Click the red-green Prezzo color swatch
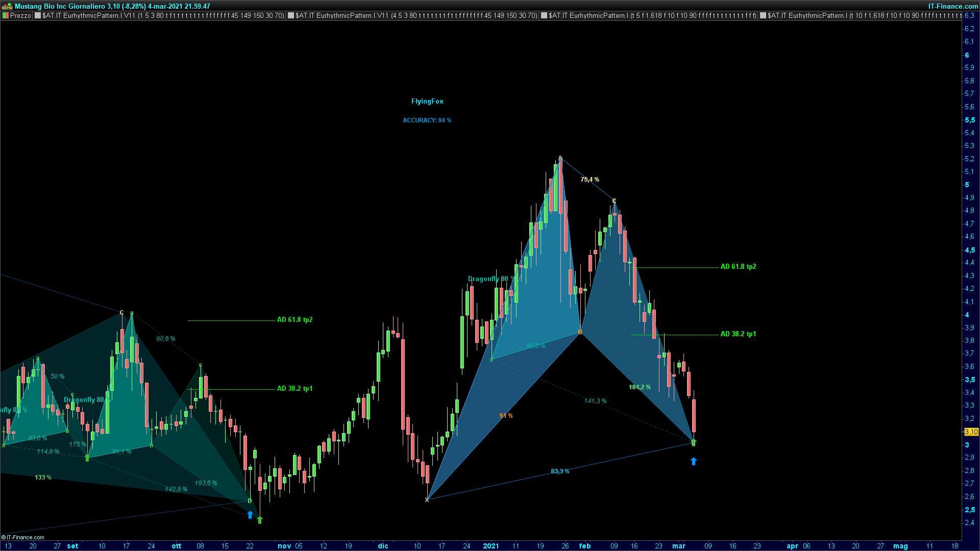980x551 pixels. 6,16
